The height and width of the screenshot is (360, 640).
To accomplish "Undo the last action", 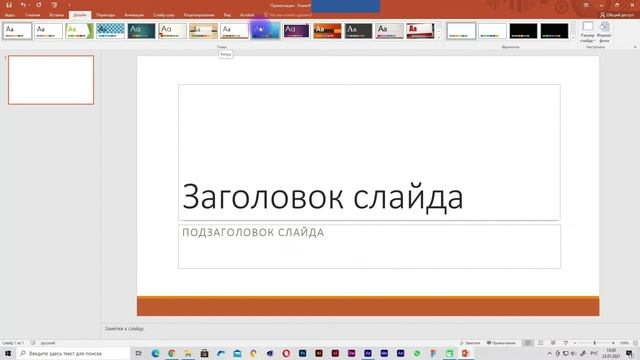I will click(23, 5).
